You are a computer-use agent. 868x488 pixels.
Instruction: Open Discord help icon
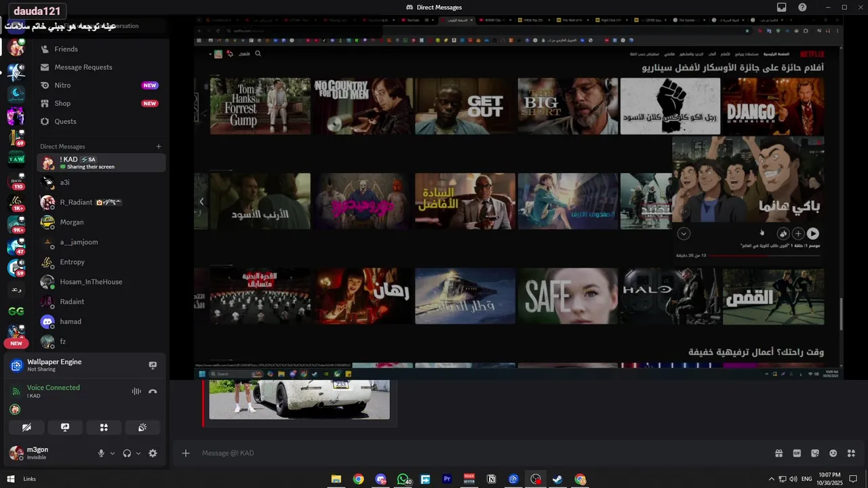pyautogui.click(x=802, y=7)
